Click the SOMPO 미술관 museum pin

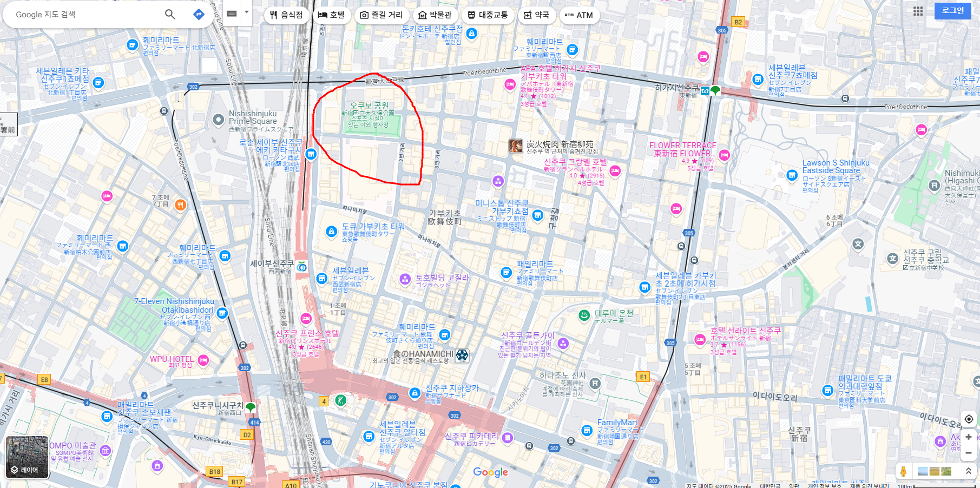tap(106, 450)
